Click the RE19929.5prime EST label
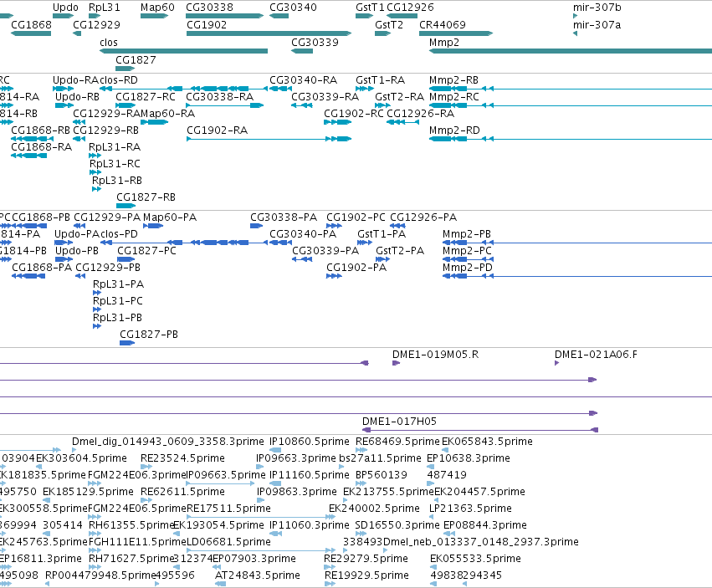The height and width of the screenshot is (588, 712). click(x=366, y=575)
